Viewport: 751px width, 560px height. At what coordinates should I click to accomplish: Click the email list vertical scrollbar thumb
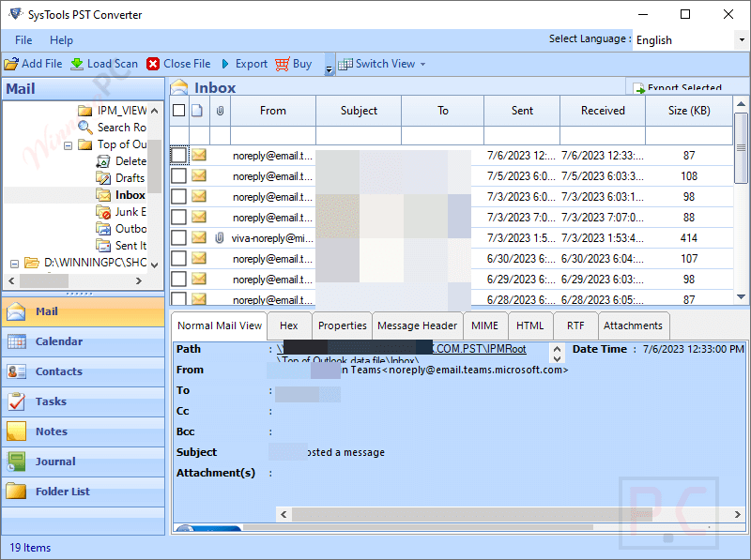tap(741, 148)
